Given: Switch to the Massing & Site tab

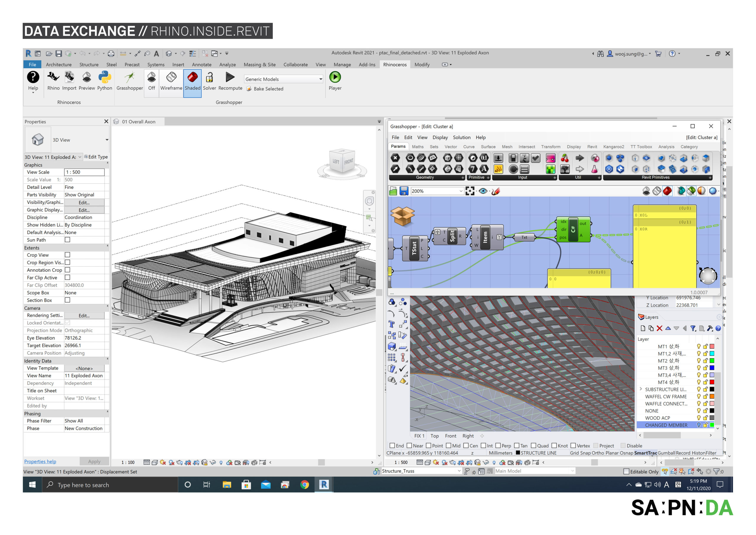Looking at the screenshot, I should (260, 65).
